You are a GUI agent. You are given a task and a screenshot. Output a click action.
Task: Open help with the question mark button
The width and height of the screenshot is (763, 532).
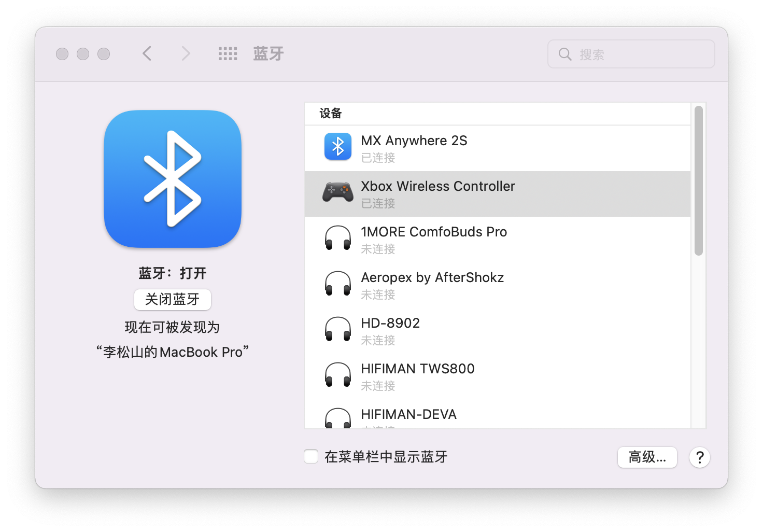click(x=700, y=457)
